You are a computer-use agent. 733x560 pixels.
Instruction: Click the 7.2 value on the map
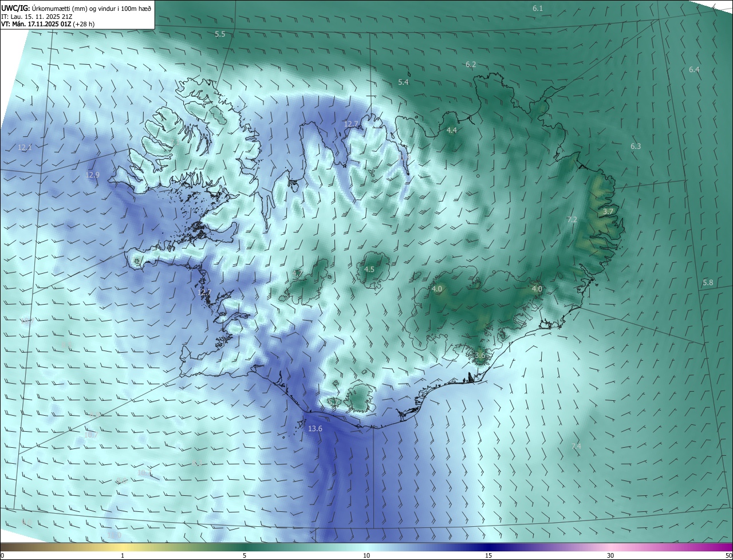click(572, 220)
